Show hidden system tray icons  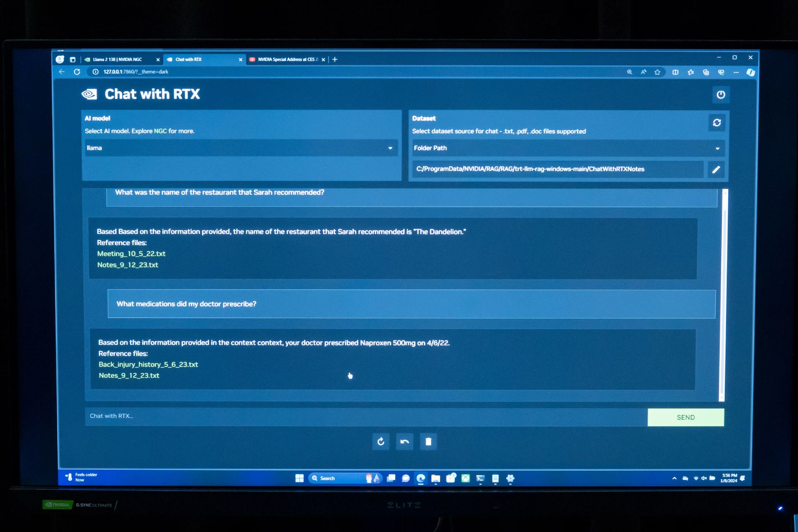pyautogui.click(x=674, y=478)
